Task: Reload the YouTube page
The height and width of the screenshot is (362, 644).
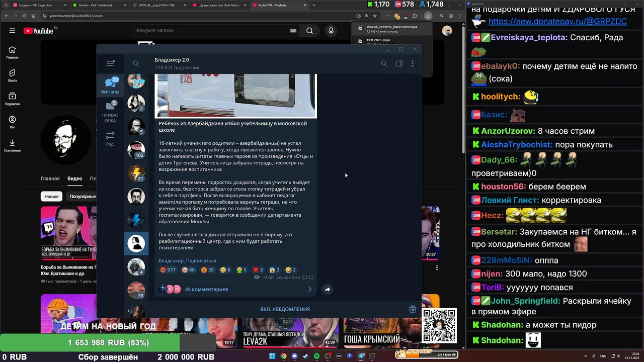Action: (x=24, y=16)
